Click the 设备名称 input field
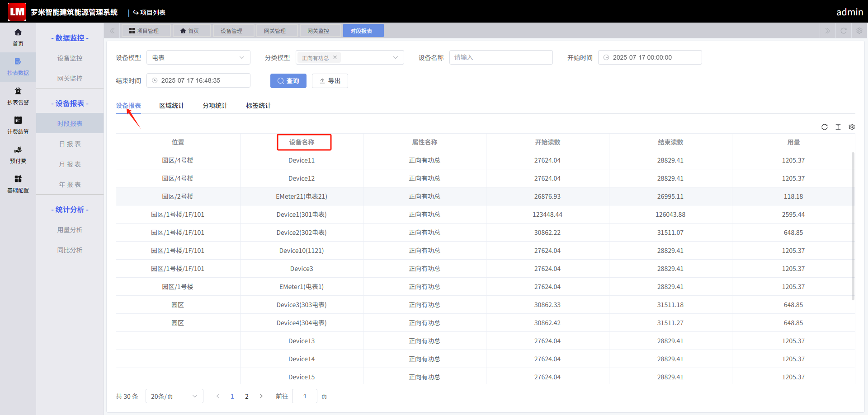 point(501,57)
